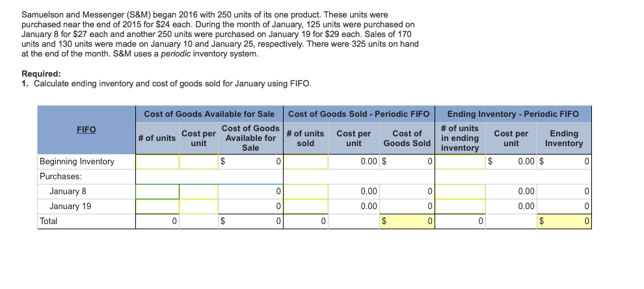Select January 19 number of units input
The width and height of the screenshot is (644, 289).
[157, 207]
